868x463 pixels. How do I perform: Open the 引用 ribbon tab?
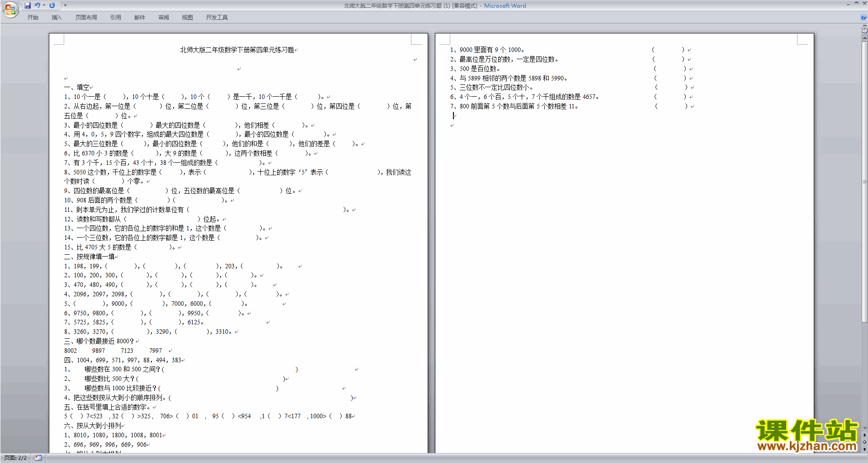(x=116, y=18)
